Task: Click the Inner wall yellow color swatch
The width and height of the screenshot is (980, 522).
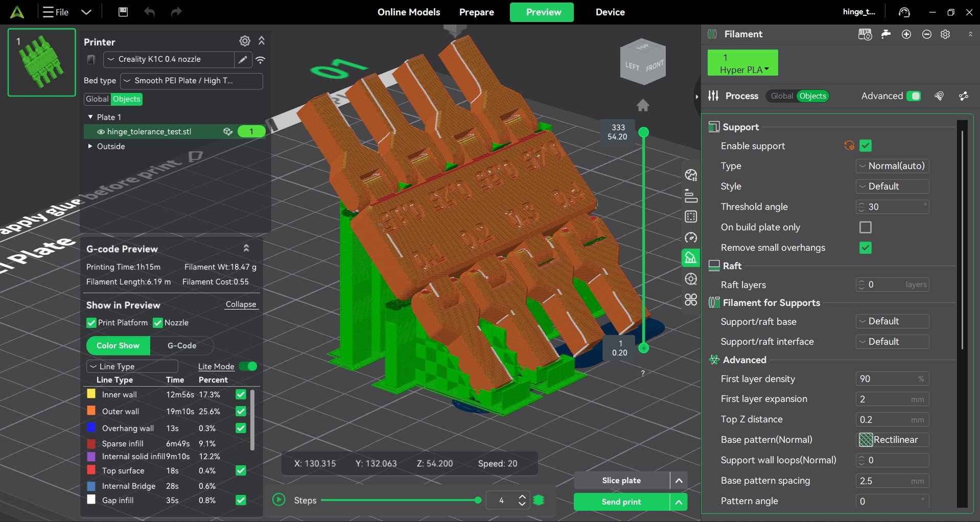Action: click(91, 394)
